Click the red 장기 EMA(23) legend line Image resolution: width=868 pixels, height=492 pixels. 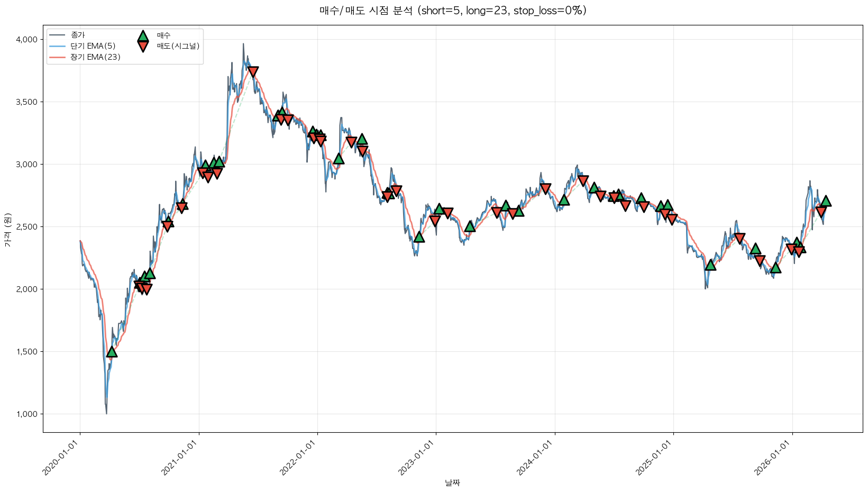[x=57, y=57]
